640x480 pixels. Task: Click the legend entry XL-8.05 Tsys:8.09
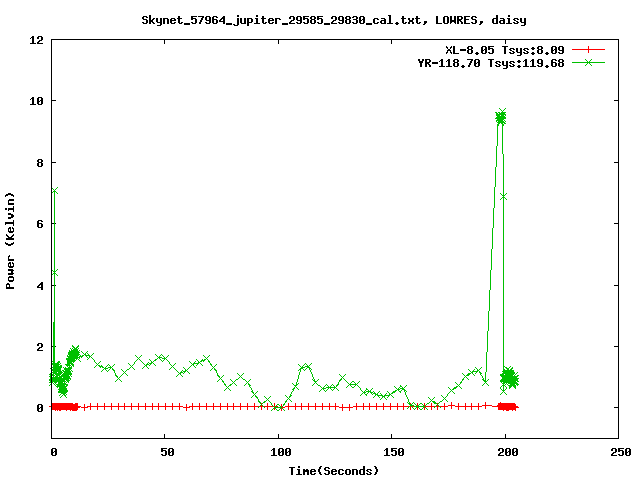[505, 50]
